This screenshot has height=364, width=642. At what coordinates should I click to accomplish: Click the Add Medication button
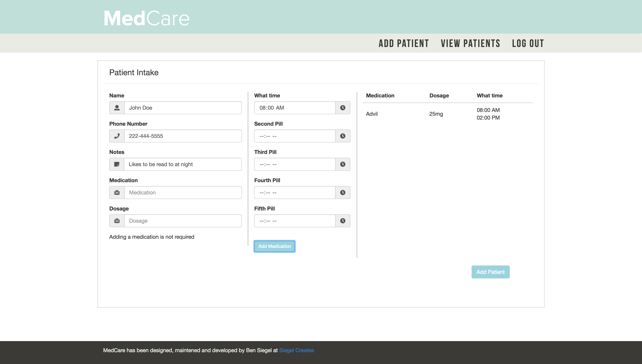(x=274, y=246)
